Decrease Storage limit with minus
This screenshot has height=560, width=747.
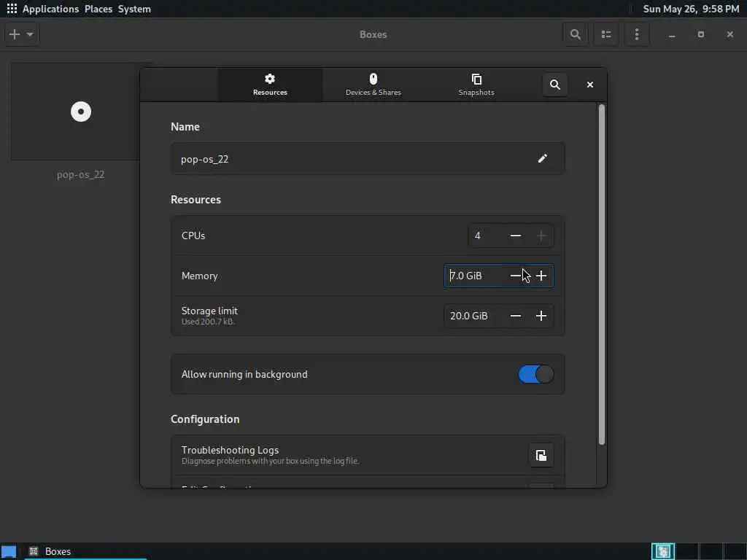click(x=516, y=316)
